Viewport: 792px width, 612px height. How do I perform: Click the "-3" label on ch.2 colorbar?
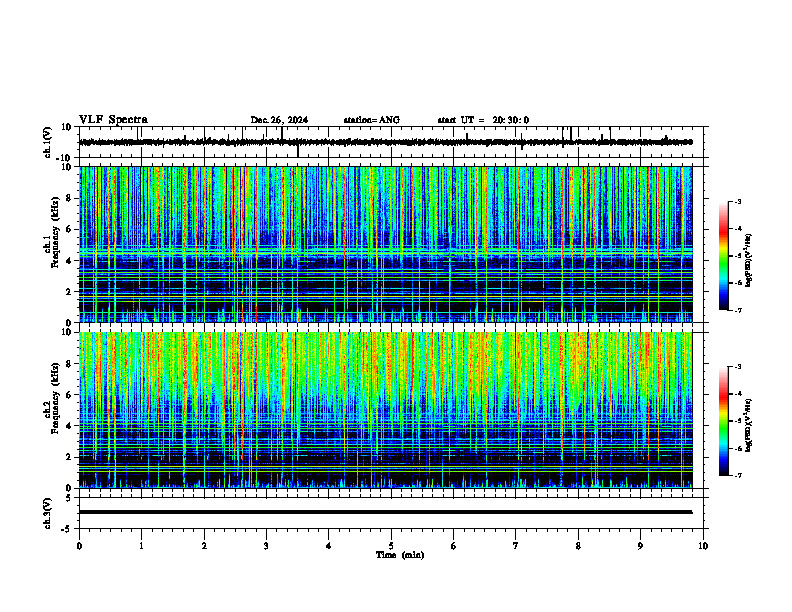(738, 367)
